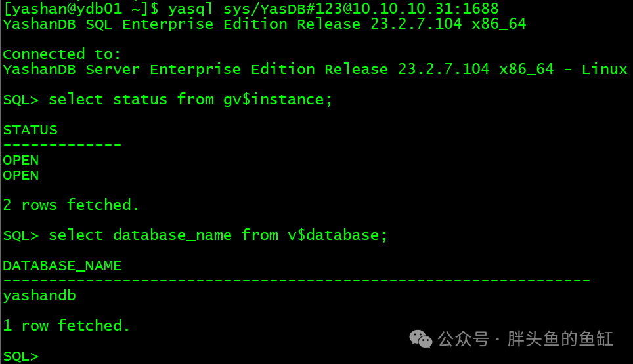Click the second OPEN status row
This screenshot has width=633, height=364.
click(20, 175)
